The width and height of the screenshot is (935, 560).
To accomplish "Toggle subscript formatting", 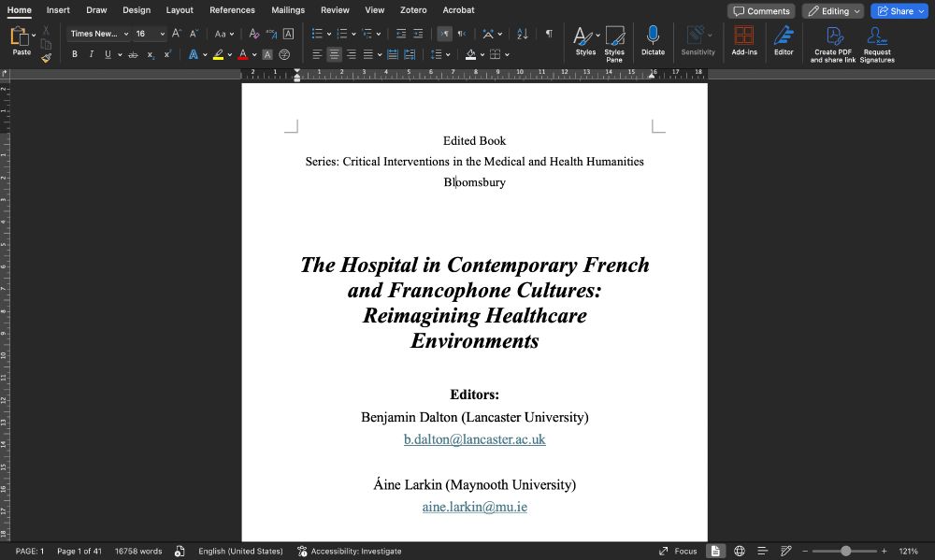I will [151, 55].
